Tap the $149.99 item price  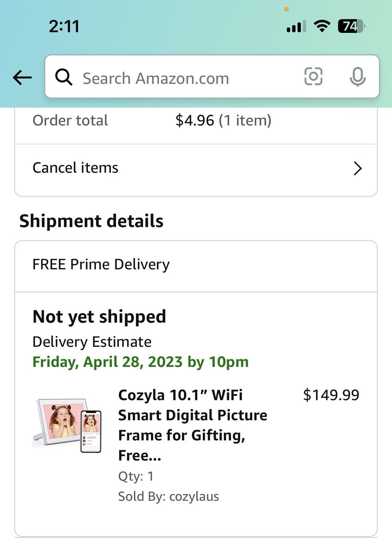[331, 395]
